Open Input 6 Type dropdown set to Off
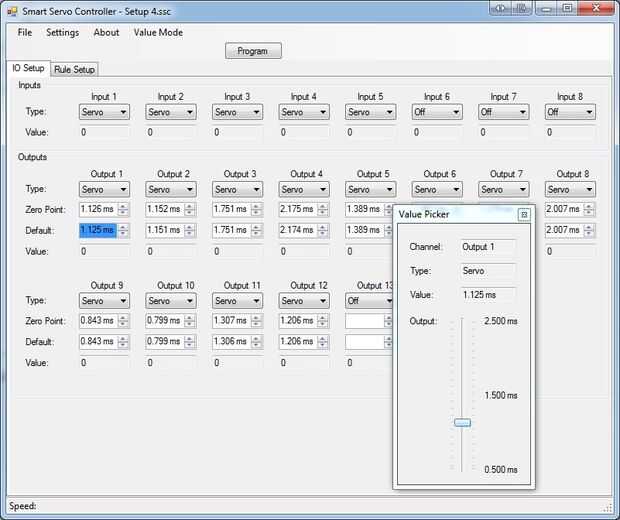The image size is (620, 520). [x=437, y=112]
